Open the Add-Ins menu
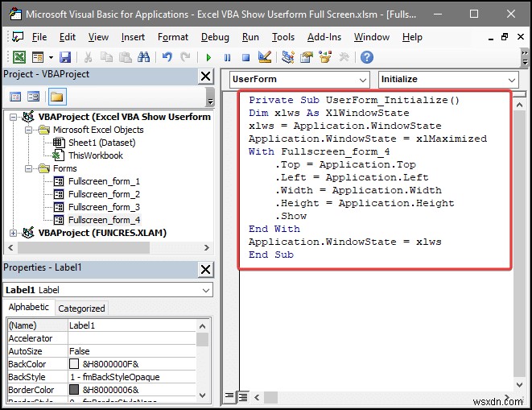This screenshot has width=532, height=410. 324,37
